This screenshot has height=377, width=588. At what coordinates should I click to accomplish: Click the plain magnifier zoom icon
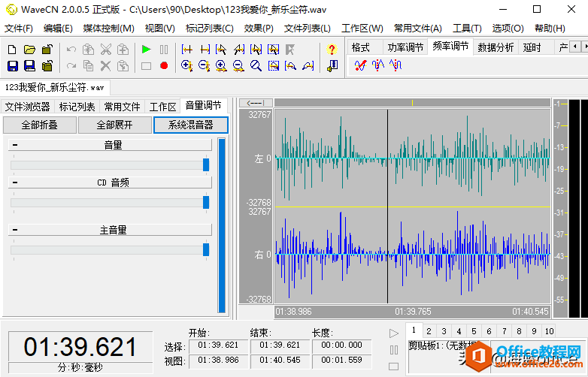[256, 66]
